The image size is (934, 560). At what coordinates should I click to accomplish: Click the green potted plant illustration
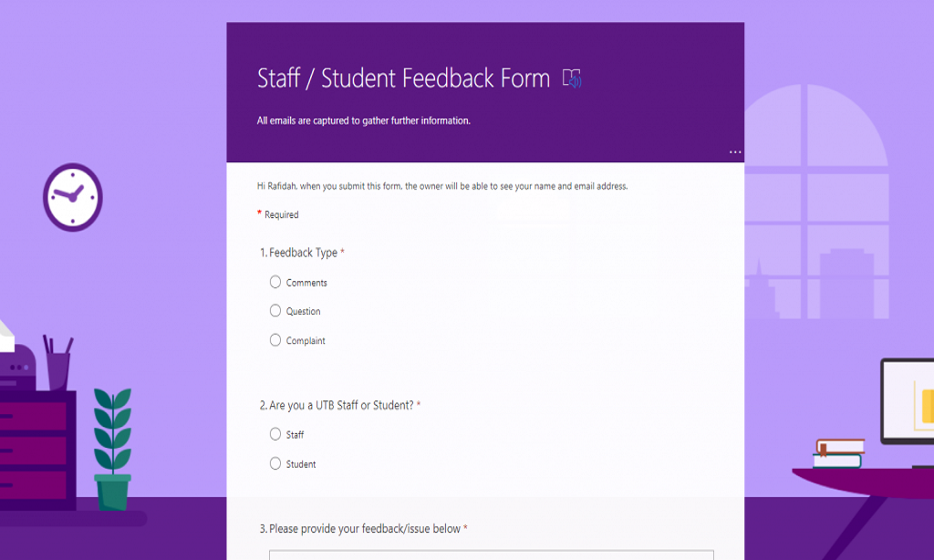(x=113, y=449)
